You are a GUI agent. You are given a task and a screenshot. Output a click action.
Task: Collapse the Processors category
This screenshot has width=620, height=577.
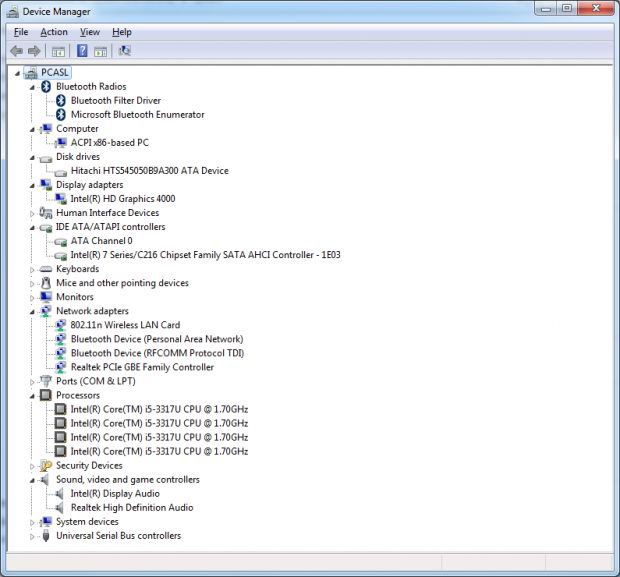(x=33, y=396)
